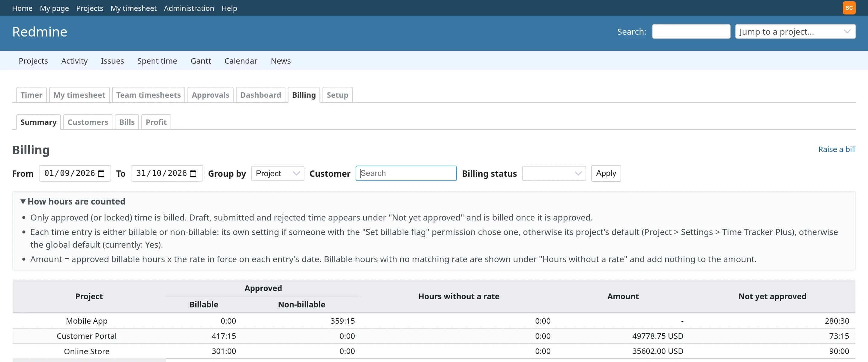Open My page in top menu
868x362 pixels.
pyautogui.click(x=54, y=8)
